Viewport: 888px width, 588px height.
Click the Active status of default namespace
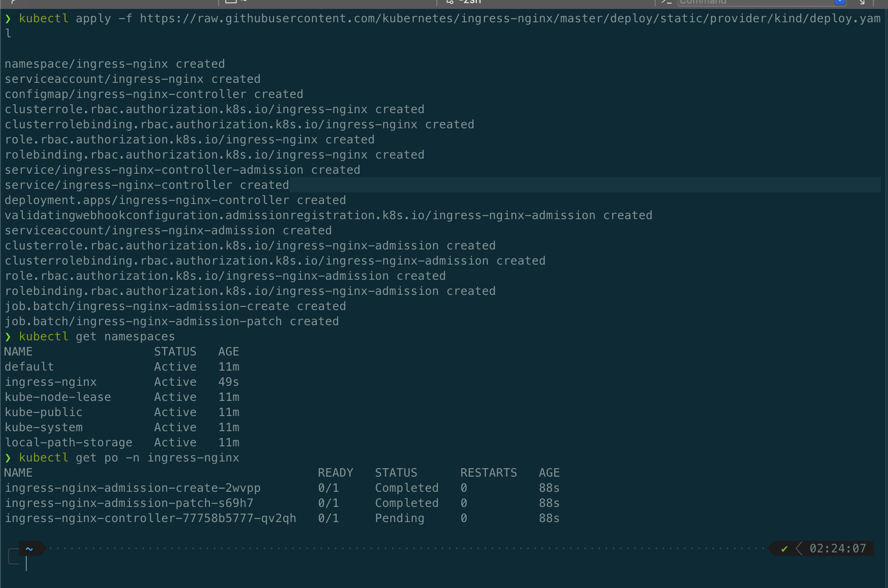pos(175,367)
